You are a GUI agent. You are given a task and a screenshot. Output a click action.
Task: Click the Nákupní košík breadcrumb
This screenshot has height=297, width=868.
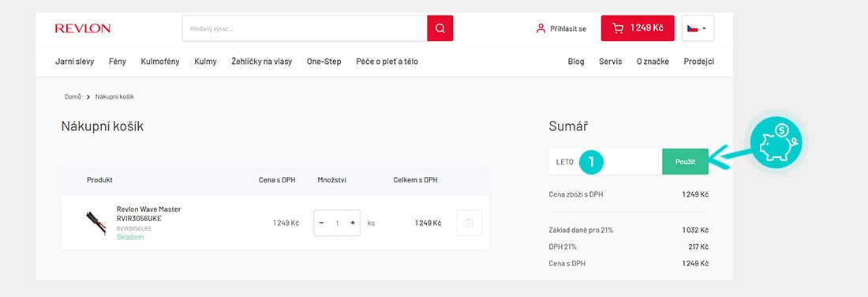114,96
